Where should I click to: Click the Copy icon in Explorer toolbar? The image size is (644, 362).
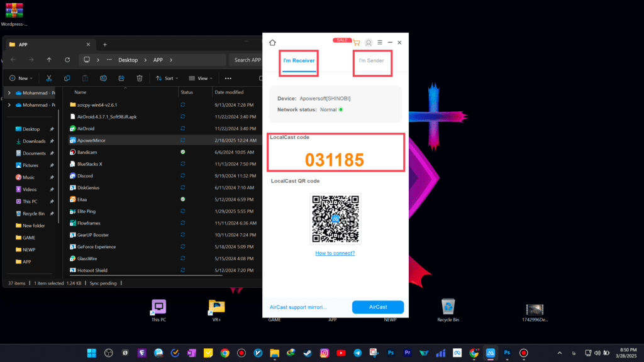pos(67,79)
